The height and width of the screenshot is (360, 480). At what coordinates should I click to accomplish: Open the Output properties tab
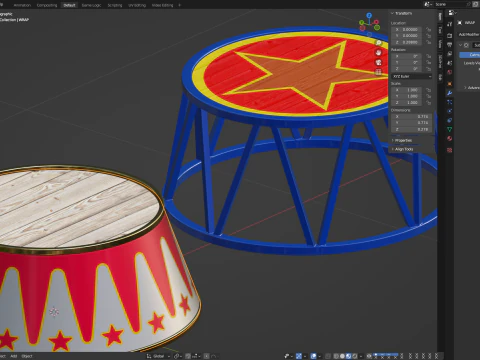click(449, 45)
